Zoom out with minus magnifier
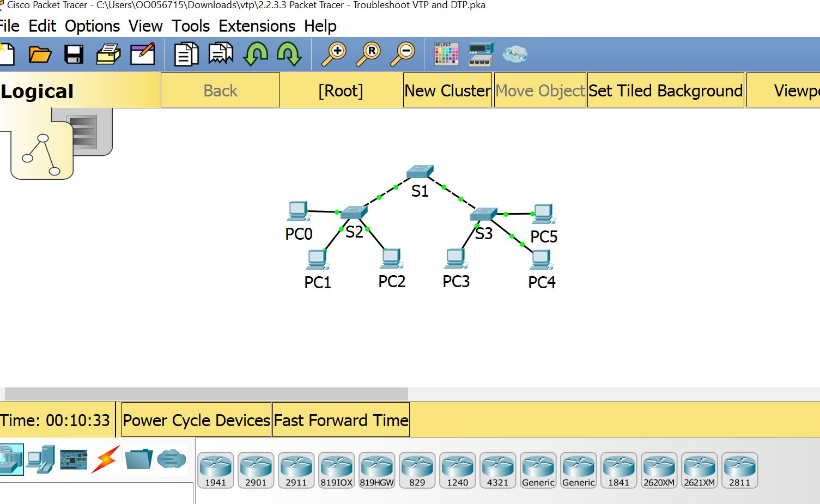 pos(403,54)
